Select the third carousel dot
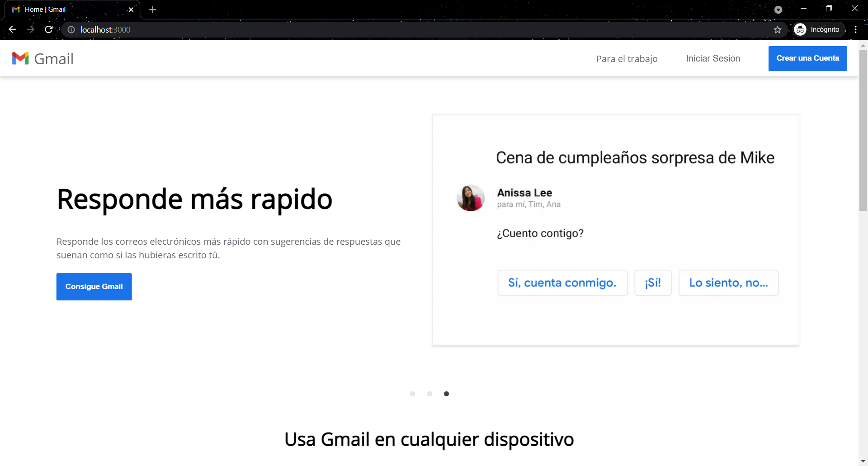 [447, 394]
